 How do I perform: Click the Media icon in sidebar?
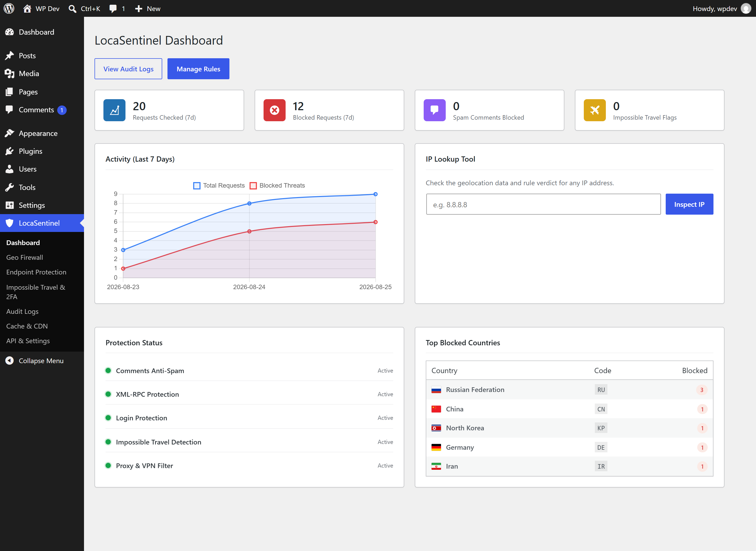click(x=9, y=73)
